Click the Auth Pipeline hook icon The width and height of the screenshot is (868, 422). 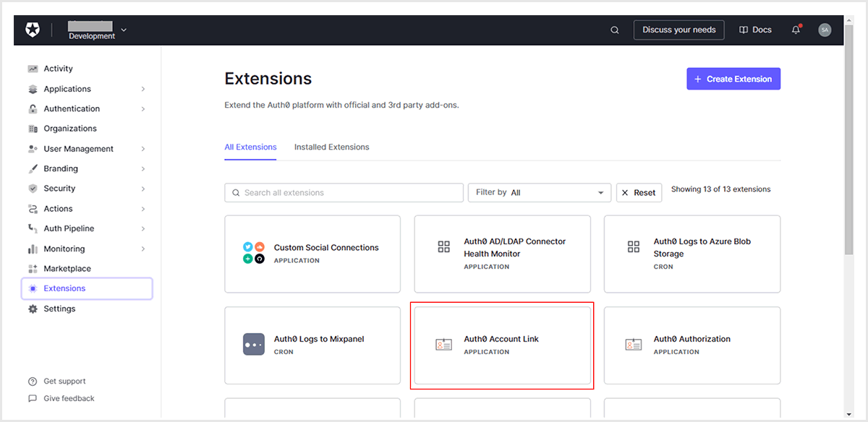[33, 228]
